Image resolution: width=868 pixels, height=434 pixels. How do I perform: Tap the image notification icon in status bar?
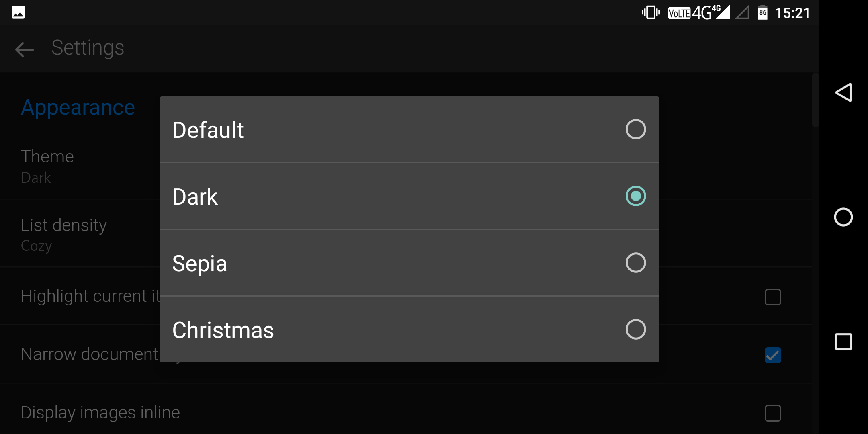pyautogui.click(x=18, y=12)
